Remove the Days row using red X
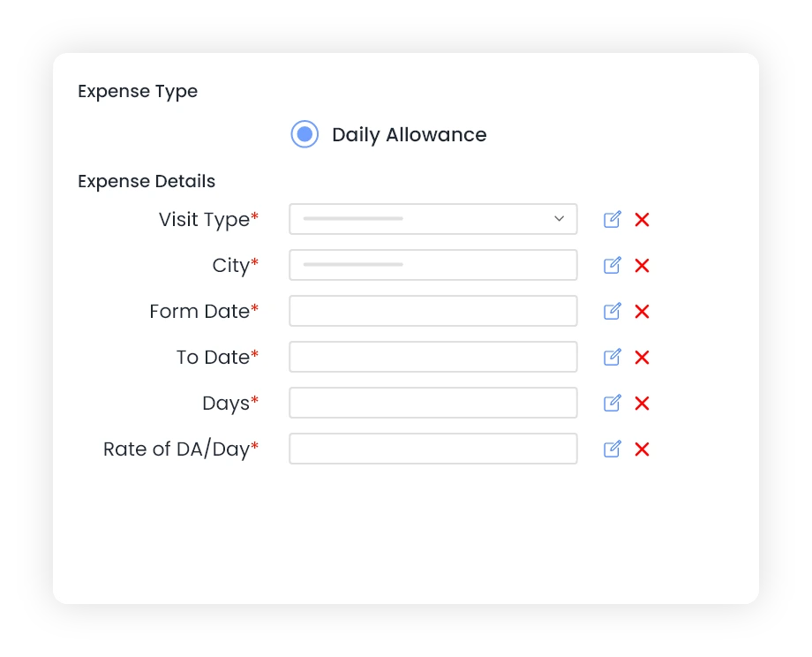The image size is (812, 657). coord(642,403)
